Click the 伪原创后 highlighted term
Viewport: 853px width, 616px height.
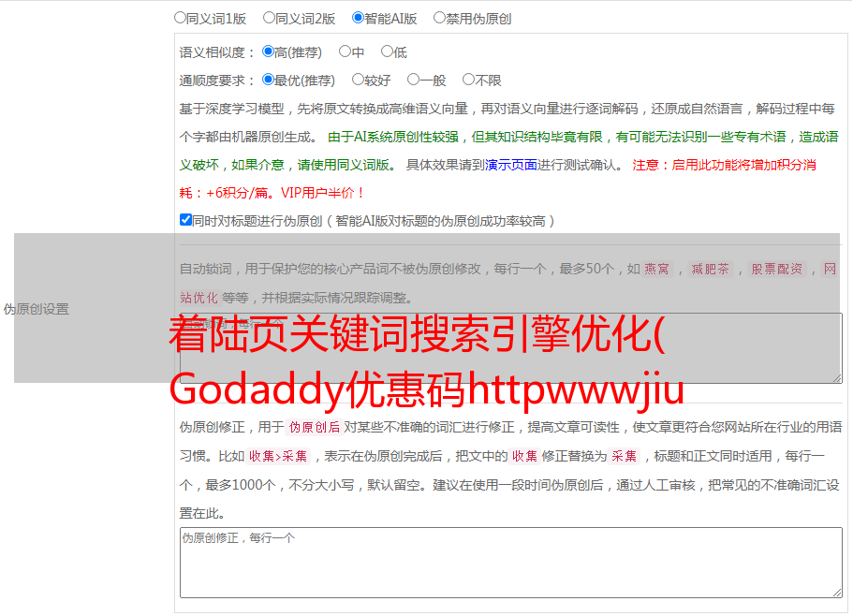[x=315, y=427]
